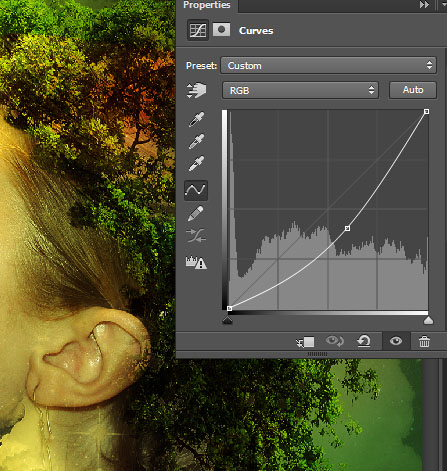Select the middle curve control point
The image size is (447, 471).
tap(347, 228)
